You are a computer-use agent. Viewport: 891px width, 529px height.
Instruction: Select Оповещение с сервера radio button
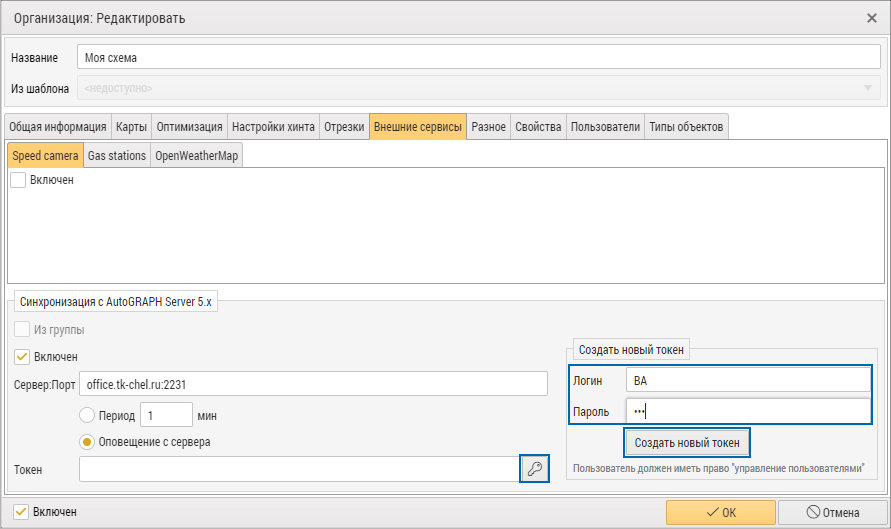[87, 441]
